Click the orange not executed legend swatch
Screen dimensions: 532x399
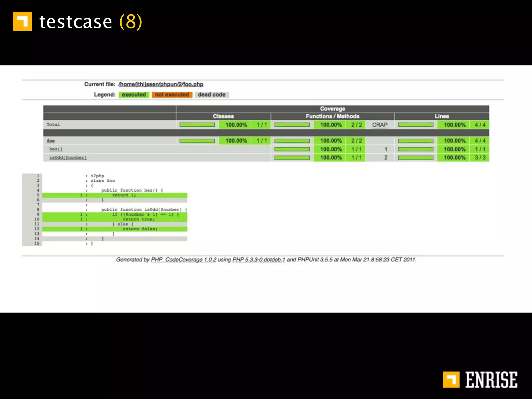(172, 95)
